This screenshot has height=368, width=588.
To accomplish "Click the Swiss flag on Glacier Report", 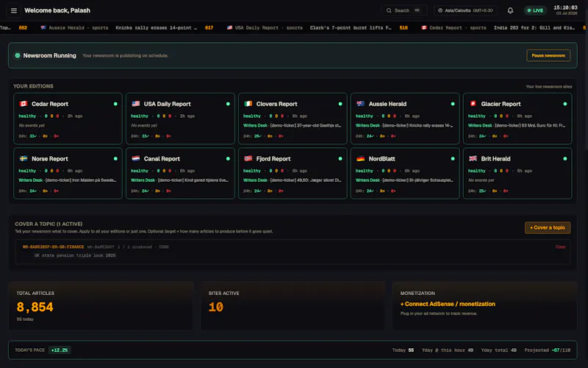I will 473,104.
